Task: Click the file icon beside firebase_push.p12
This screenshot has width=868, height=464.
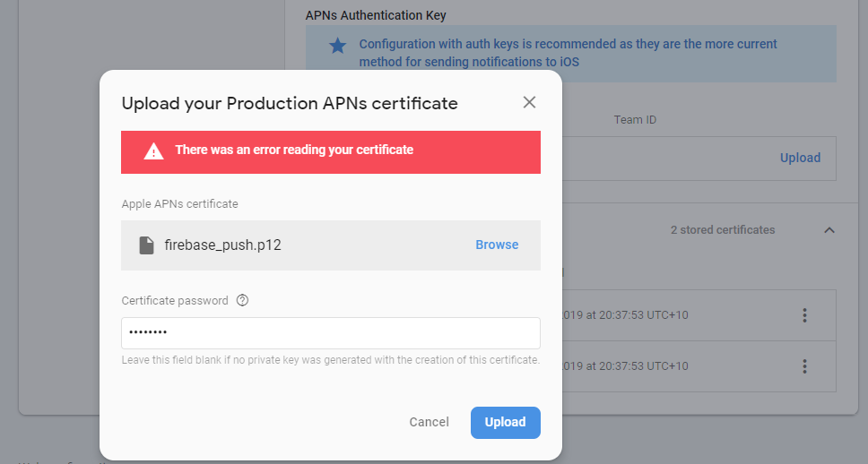Action: 146,245
